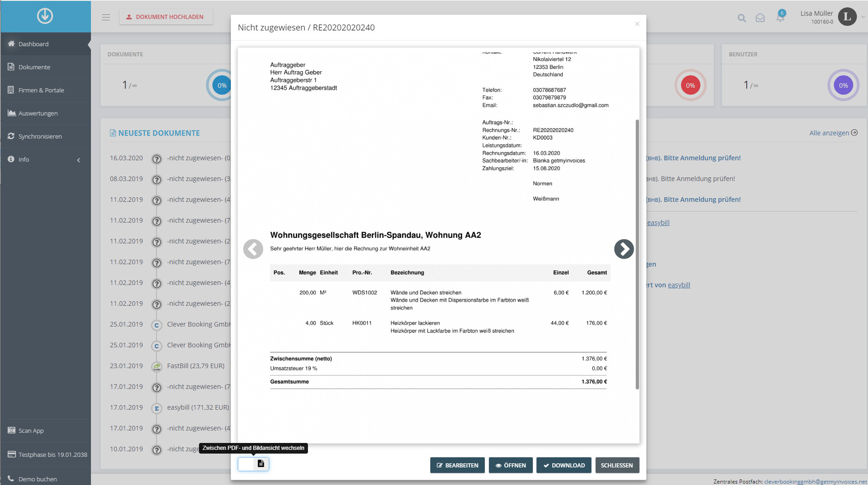Click the Neueste Dokumente heading
Image resolution: width=868 pixels, height=485 pixels.
[155, 133]
